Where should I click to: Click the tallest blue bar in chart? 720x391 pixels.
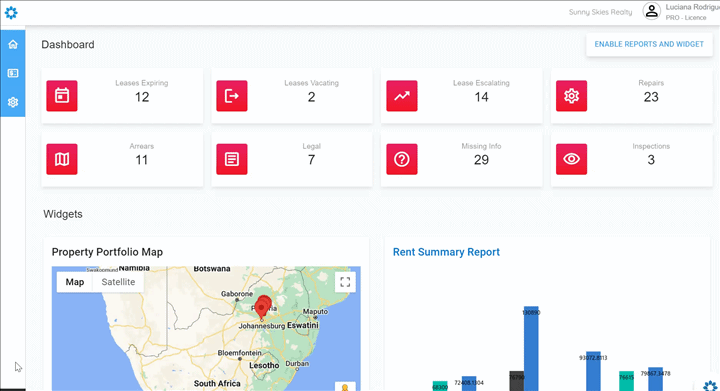(x=531, y=348)
